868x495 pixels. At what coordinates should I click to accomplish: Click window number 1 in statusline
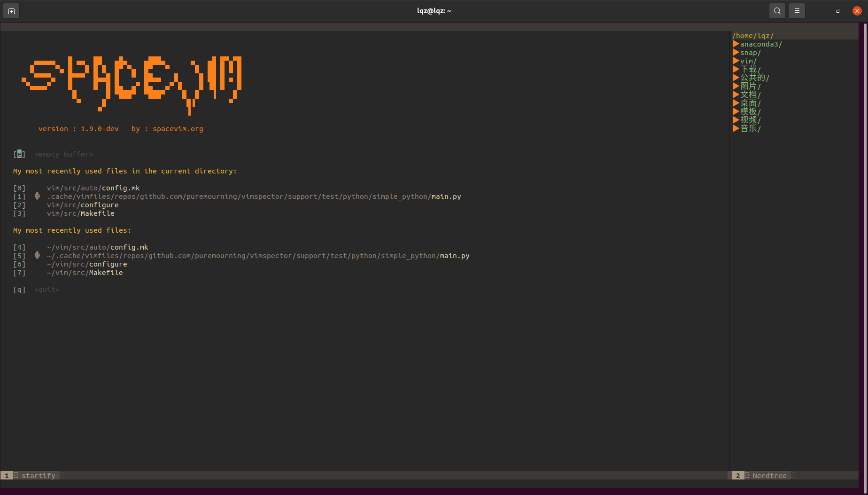pyautogui.click(x=7, y=476)
